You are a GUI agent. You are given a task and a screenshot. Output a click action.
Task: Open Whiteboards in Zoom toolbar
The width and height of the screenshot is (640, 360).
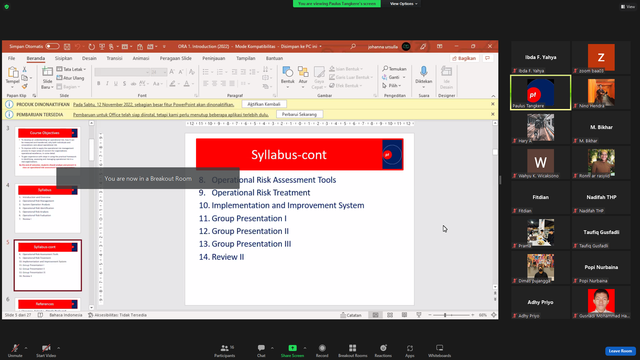pyautogui.click(x=439, y=350)
